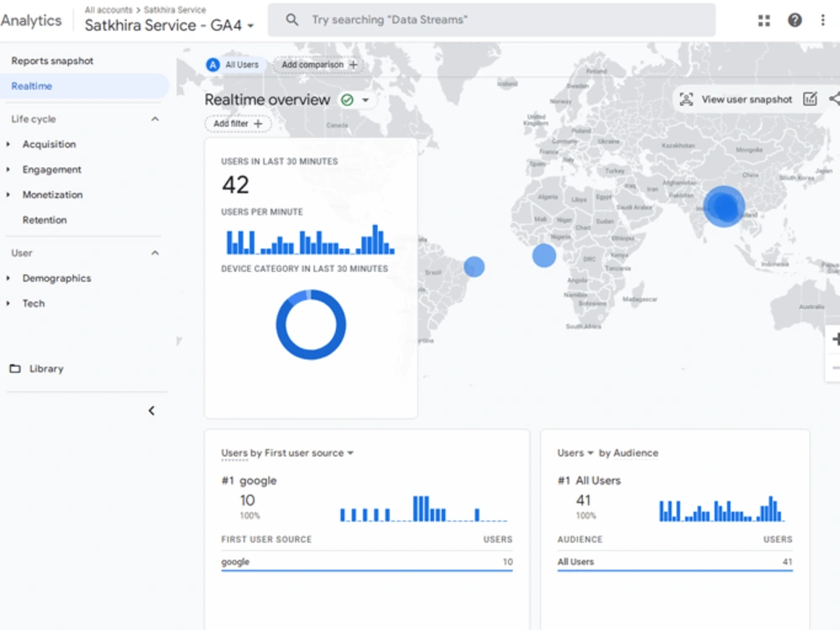
Task: Click the share report icon
Action: (x=835, y=98)
